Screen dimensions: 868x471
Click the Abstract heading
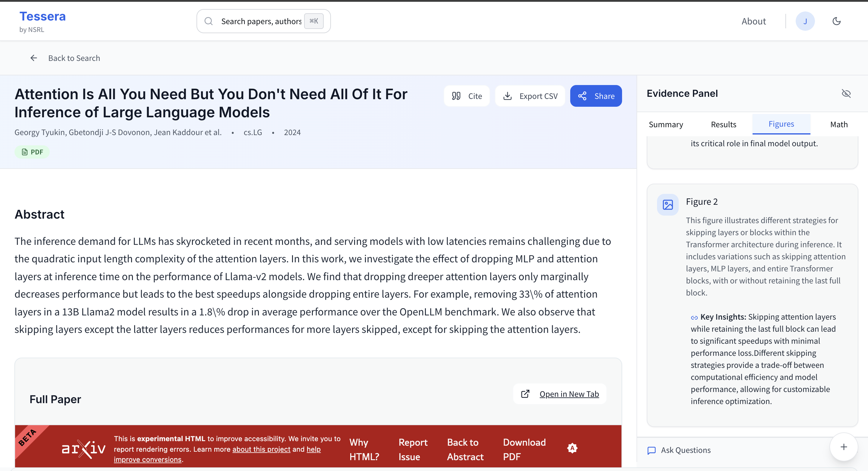(x=39, y=214)
